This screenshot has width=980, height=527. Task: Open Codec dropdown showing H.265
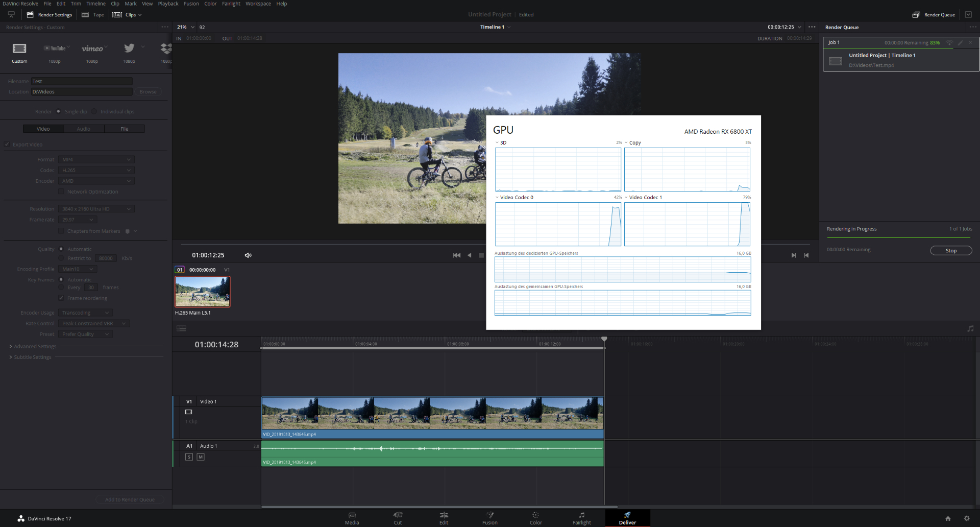coord(96,170)
